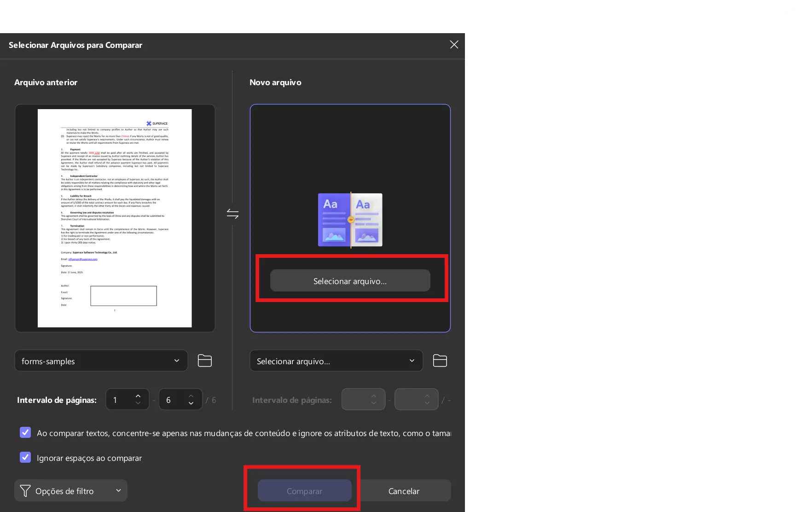Increase the end page with up arrow
This screenshot has width=812, height=512.
click(x=191, y=395)
